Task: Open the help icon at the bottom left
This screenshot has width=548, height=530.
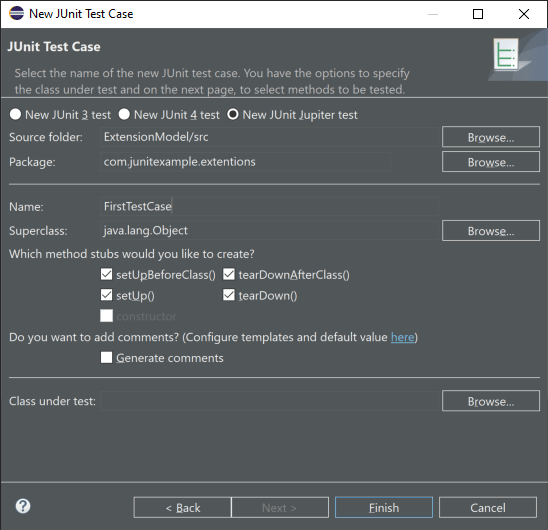Action: click(23, 506)
